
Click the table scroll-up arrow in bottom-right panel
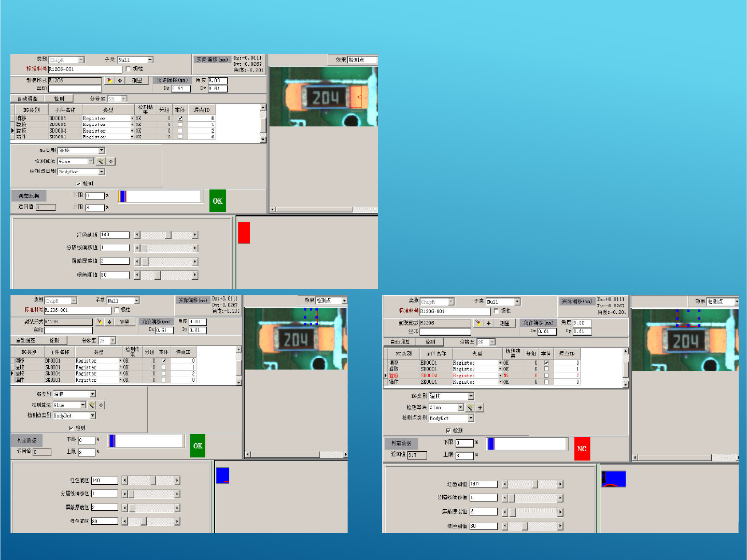point(626,351)
